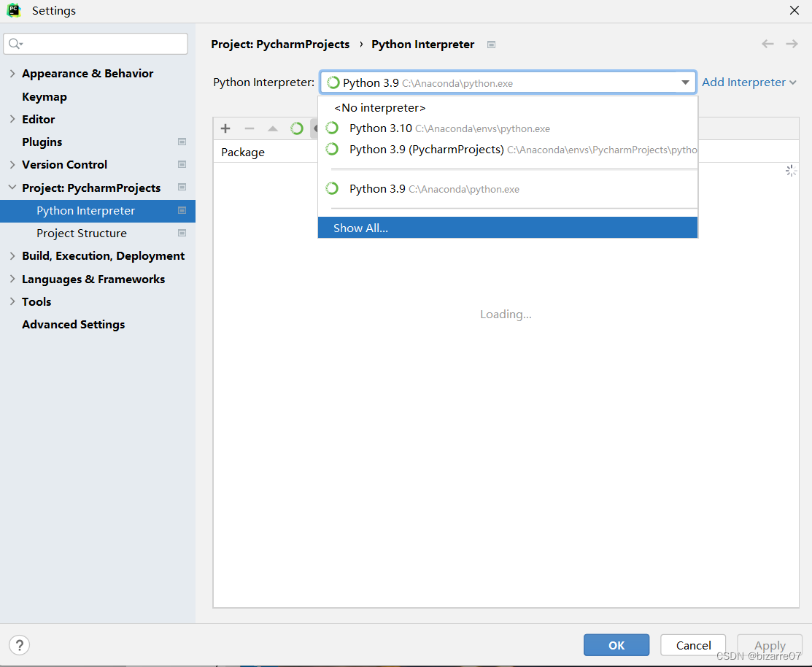Collapse the Project: PycharmProjects group
Image resolution: width=812 pixels, height=667 pixels.
coord(12,188)
